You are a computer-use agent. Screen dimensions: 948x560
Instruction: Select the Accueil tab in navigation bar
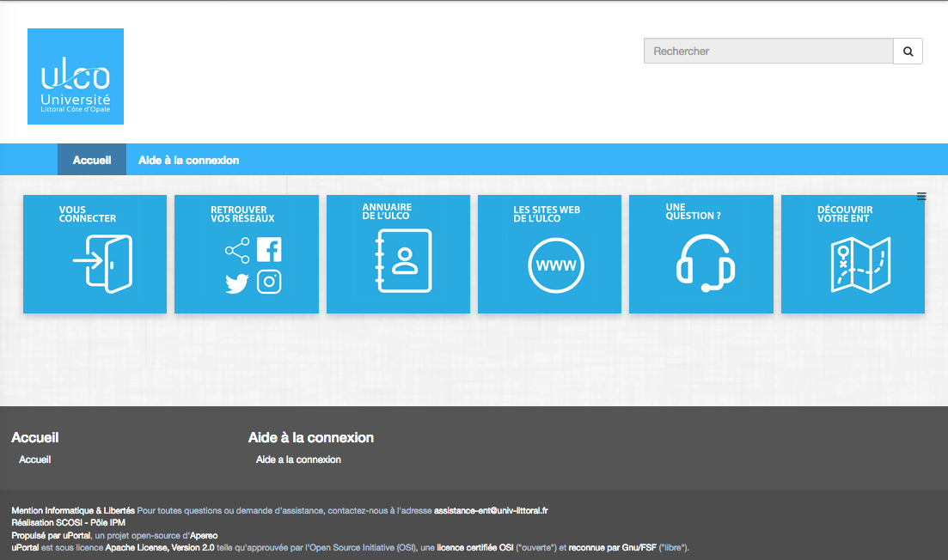tap(92, 161)
